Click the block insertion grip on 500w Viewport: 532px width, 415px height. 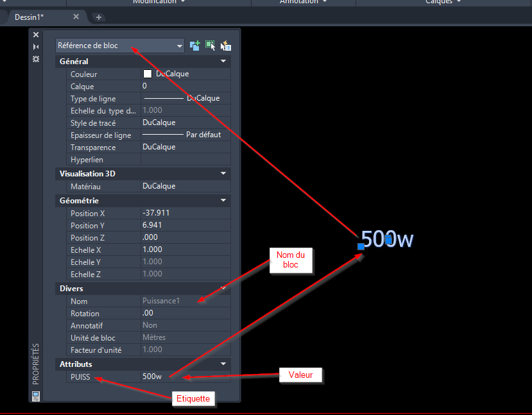point(361,246)
